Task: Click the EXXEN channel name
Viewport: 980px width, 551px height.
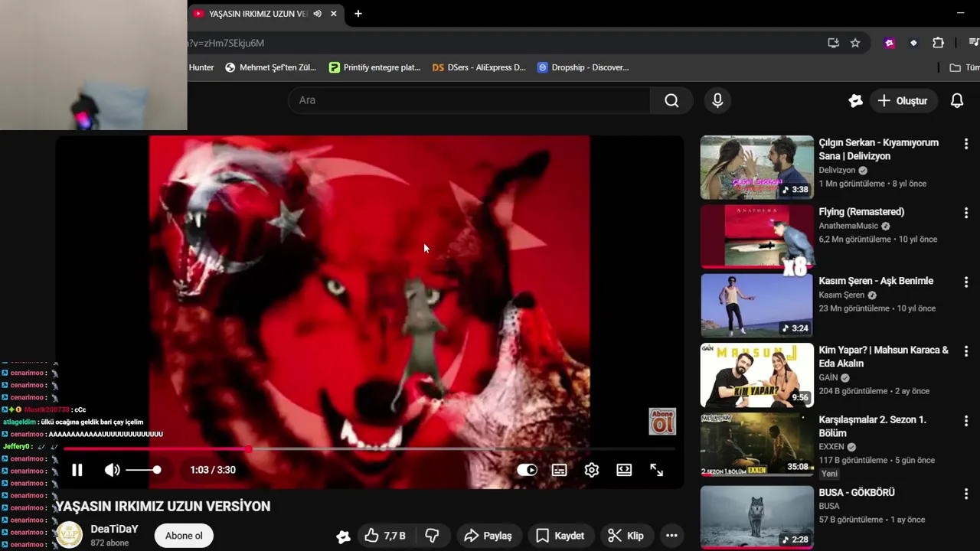Action: click(831, 447)
